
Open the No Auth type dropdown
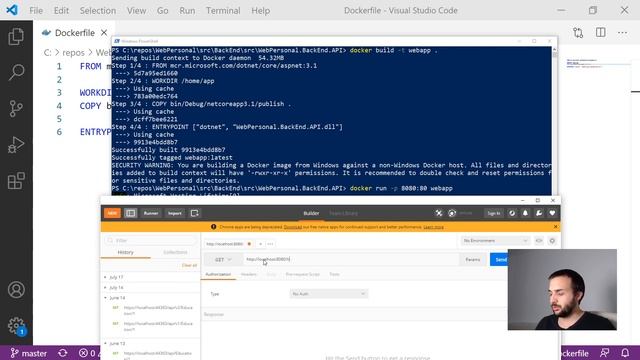(x=329, y=294)
